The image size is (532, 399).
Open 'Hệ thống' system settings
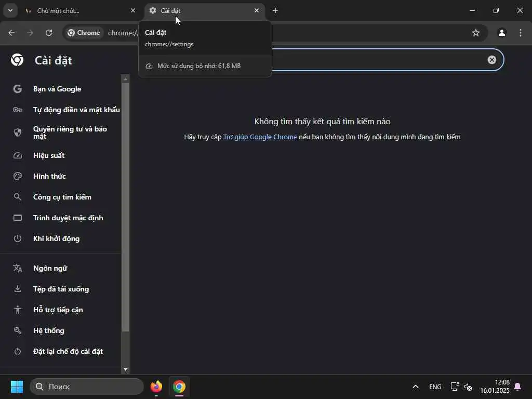tap(60, 330)
